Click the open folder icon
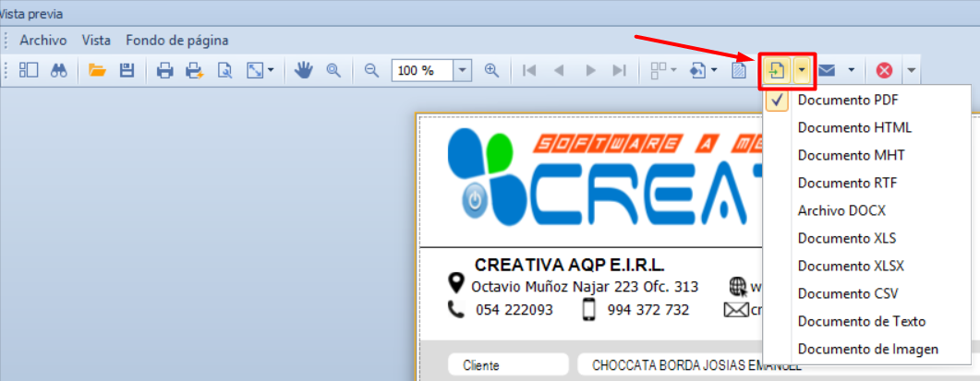Screen dimensions: 980x381 [97, 71]
